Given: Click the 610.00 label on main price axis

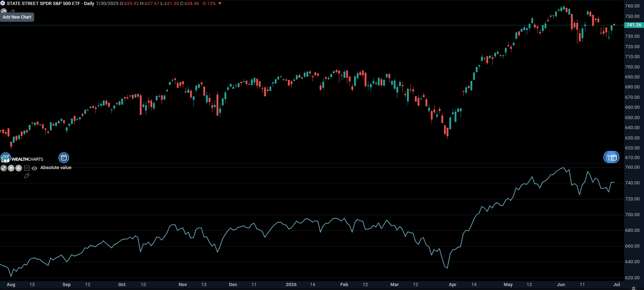Looking at the screenshot, I should (632, 158).
